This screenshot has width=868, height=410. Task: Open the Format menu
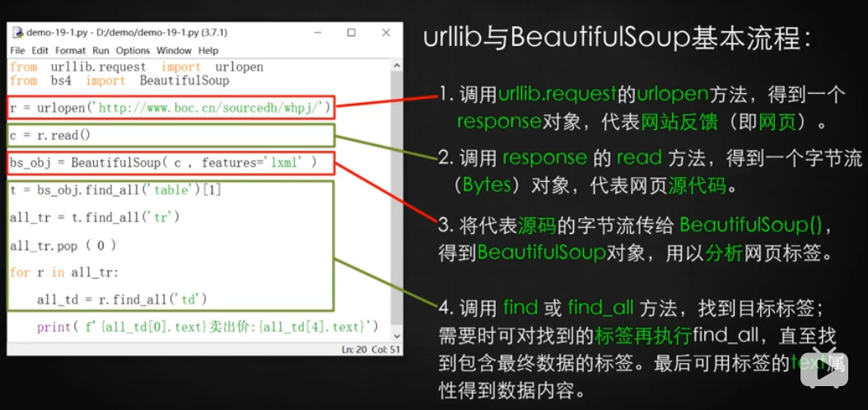coord(70,50)
